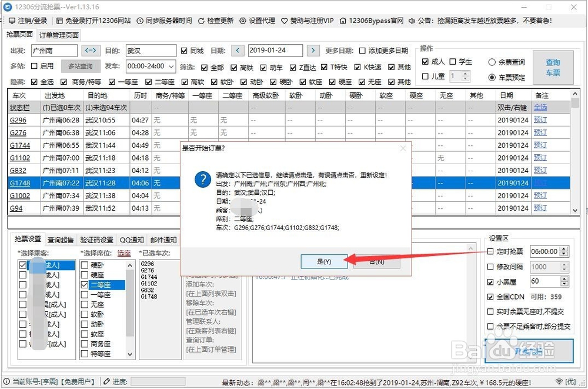
Task: Toggle the 全国CDN checkbox
Action: [x=490, y=297]
